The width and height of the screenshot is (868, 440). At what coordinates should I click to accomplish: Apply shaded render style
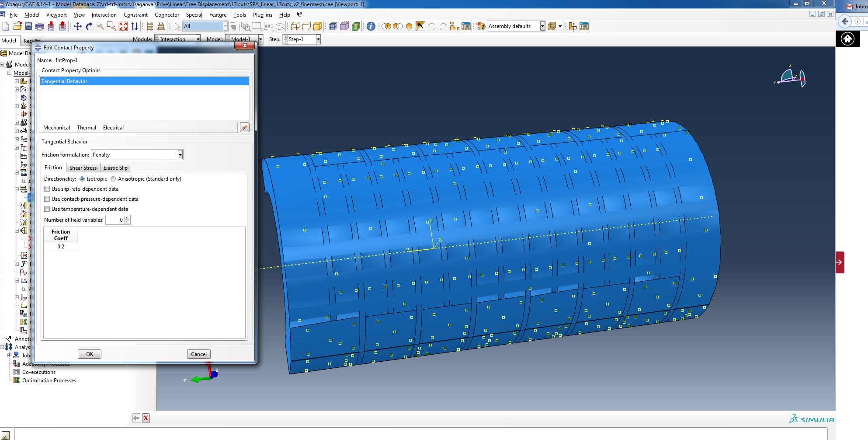[318, 26]
